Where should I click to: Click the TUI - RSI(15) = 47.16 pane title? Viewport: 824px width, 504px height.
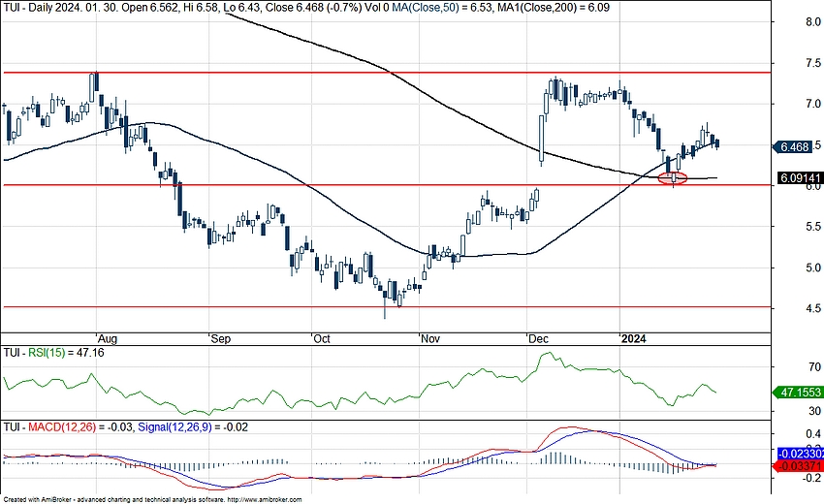tap(53, 353)
